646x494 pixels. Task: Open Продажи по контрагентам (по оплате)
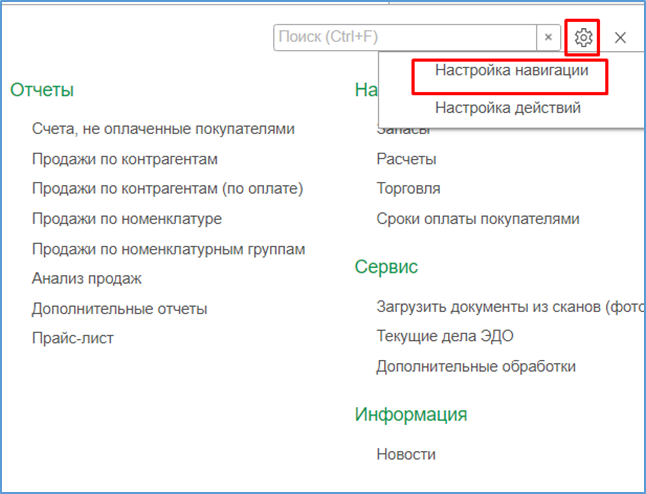tap(168, 189)
